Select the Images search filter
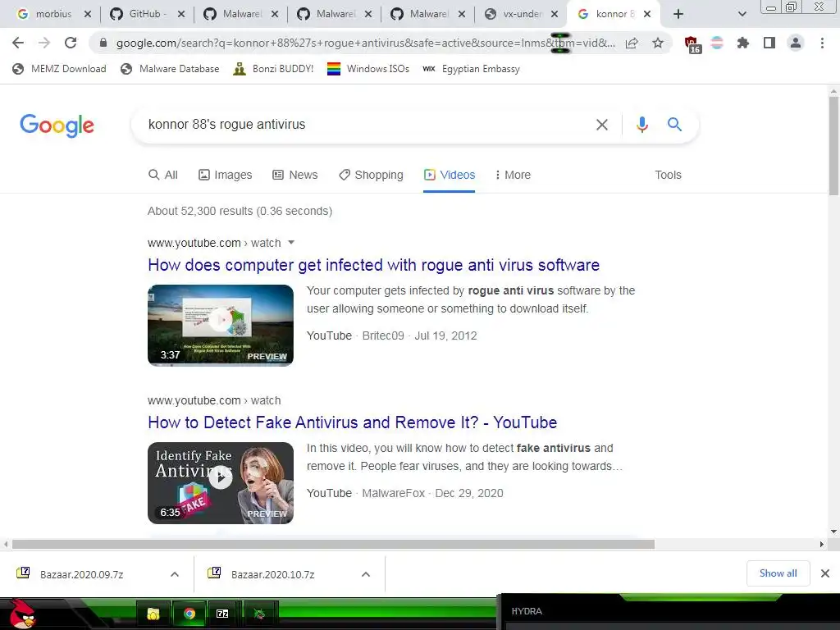The width and height of the screenshot is (840, 630). [225, 176]
